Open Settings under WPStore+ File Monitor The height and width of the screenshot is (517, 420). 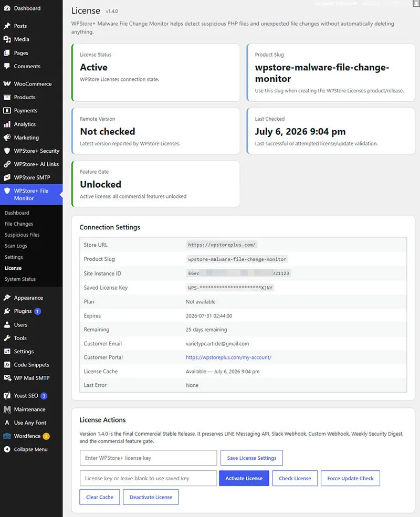click(14, 257)
